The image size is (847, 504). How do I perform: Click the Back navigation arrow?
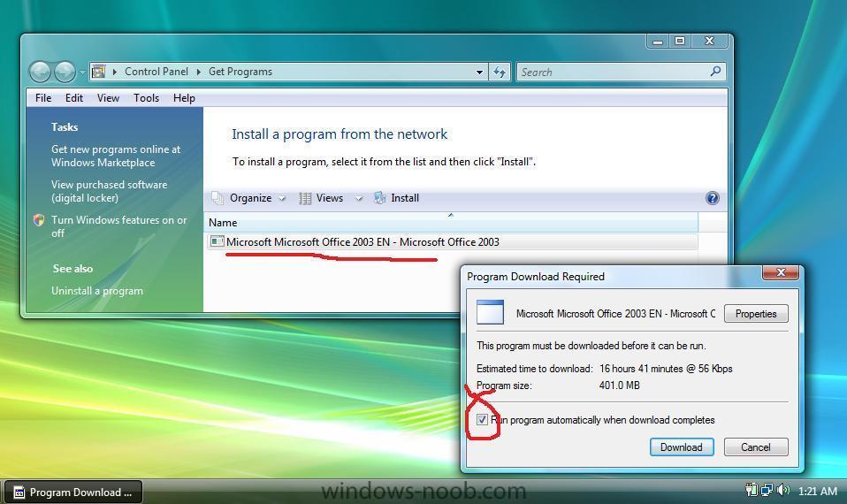click(x=40, y=72)
